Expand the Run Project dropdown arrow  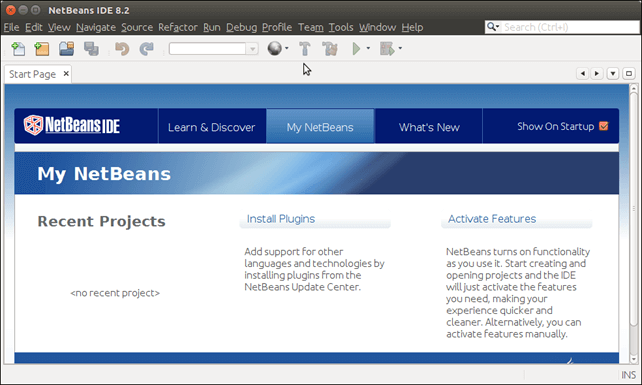pos(368,48)
